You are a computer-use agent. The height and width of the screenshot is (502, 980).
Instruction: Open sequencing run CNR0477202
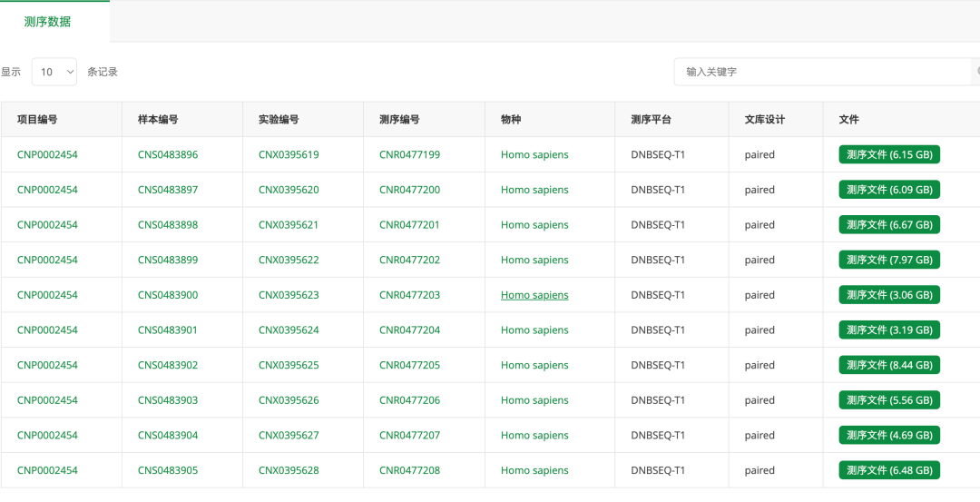409,260
